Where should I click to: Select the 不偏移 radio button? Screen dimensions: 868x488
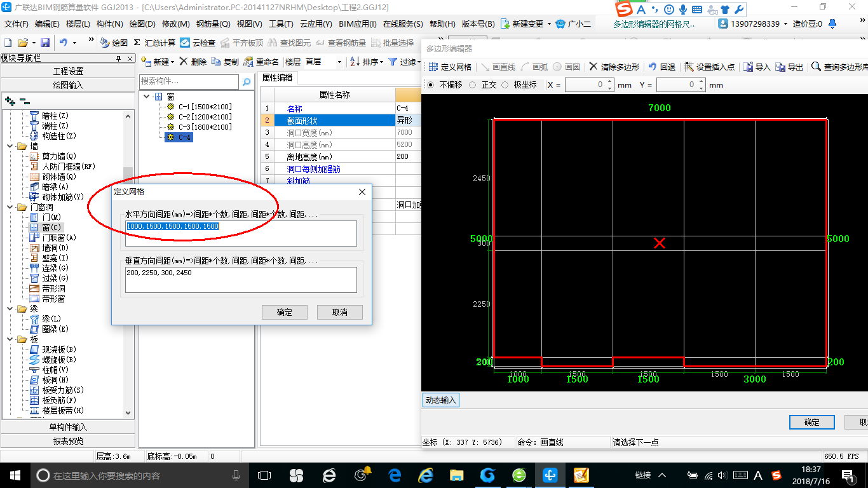click(x=430, y=85)
